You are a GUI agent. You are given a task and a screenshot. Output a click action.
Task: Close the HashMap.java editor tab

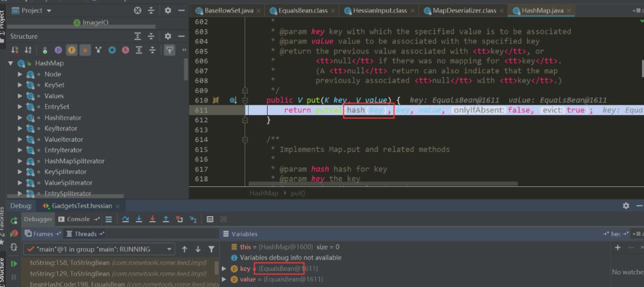click(569, 11)
